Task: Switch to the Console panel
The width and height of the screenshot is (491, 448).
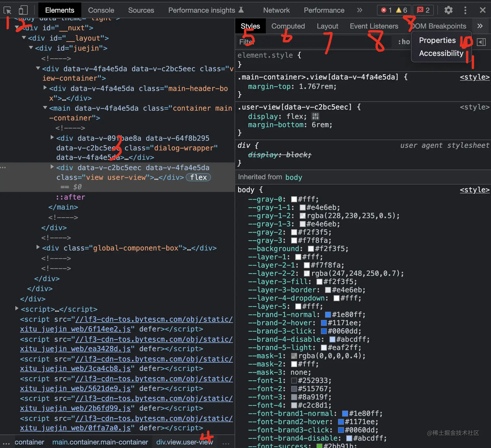Action: (x=101, y=10)
